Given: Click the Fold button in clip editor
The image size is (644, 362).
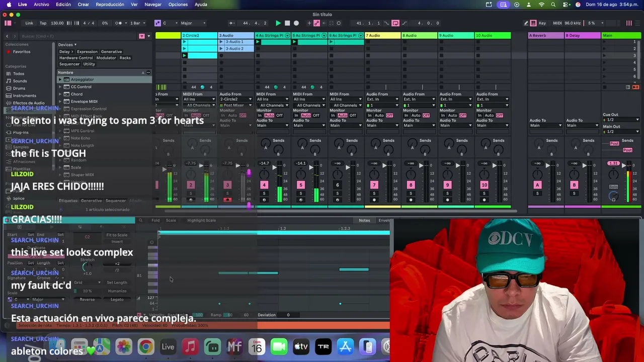Looking at the screenshot, I should click(x=155, y=220).
